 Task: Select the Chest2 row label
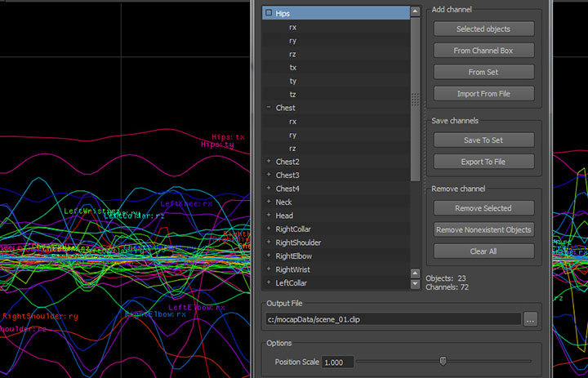coord(287,162)
